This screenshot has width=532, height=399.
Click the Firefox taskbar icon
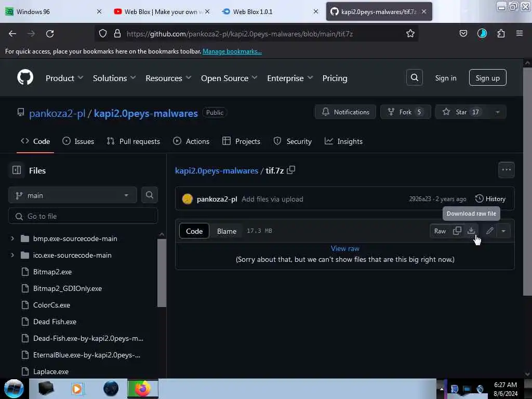tap(142, 389)
